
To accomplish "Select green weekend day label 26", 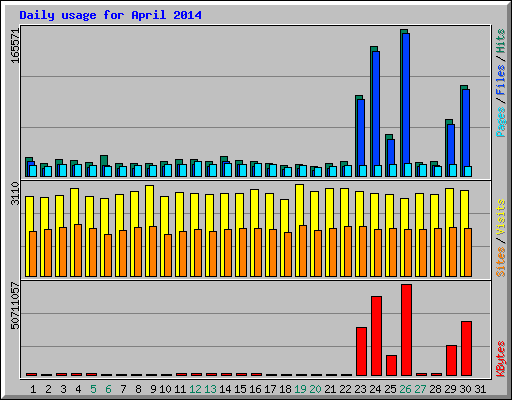I will coord(405,389).
